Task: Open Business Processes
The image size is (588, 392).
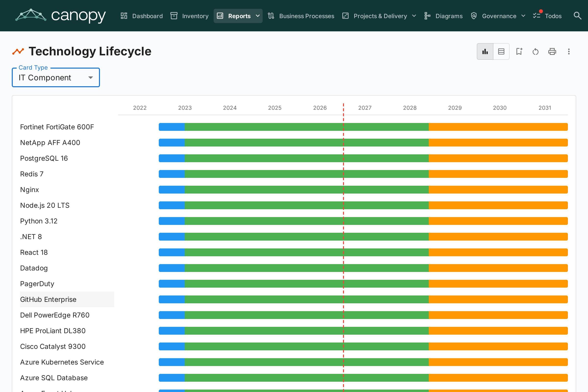Action: 301,16
